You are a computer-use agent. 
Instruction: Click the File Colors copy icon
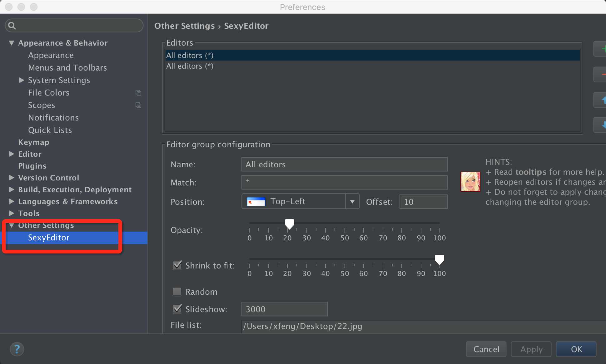click(x=138, y=92)
